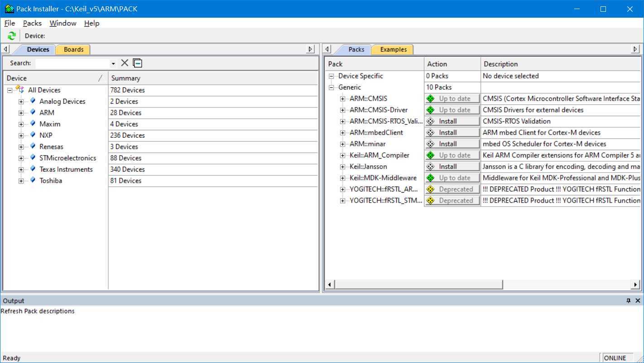Click the right scroll arrow of Devices tab strip
The image size is (644, 363).
click(x=310, y=49)
